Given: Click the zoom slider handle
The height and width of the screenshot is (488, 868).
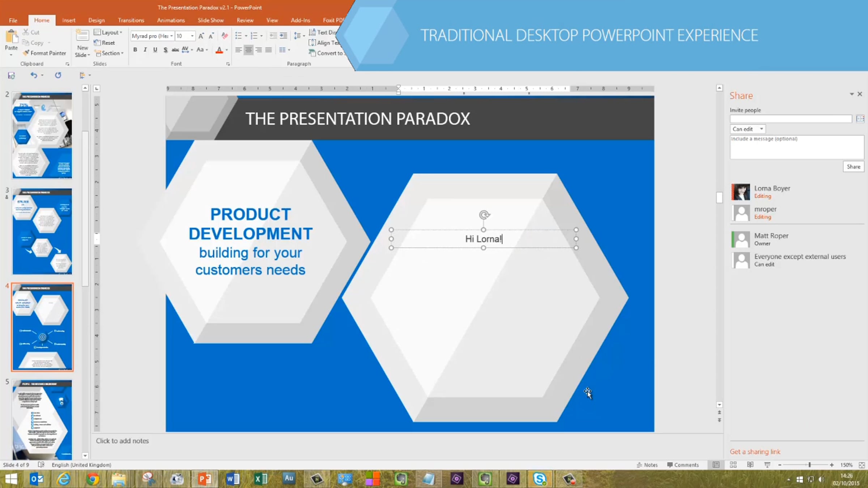Looking at the screenshot, I should tap(809, 465).
